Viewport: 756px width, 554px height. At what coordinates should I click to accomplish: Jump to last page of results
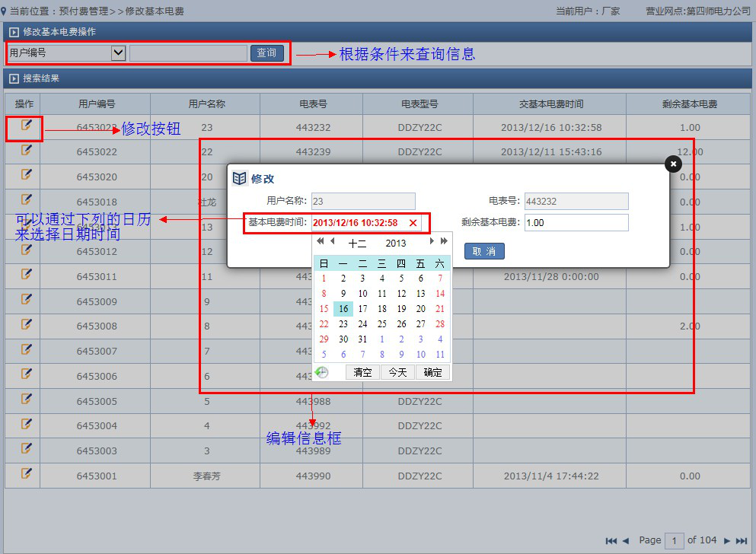(742, 541)
